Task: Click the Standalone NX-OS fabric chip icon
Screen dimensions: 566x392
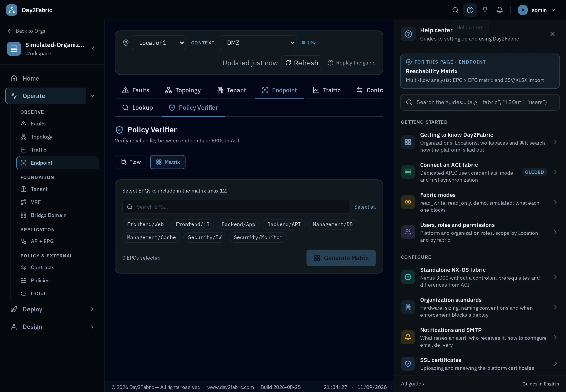Action: click(x=408, y=277)
